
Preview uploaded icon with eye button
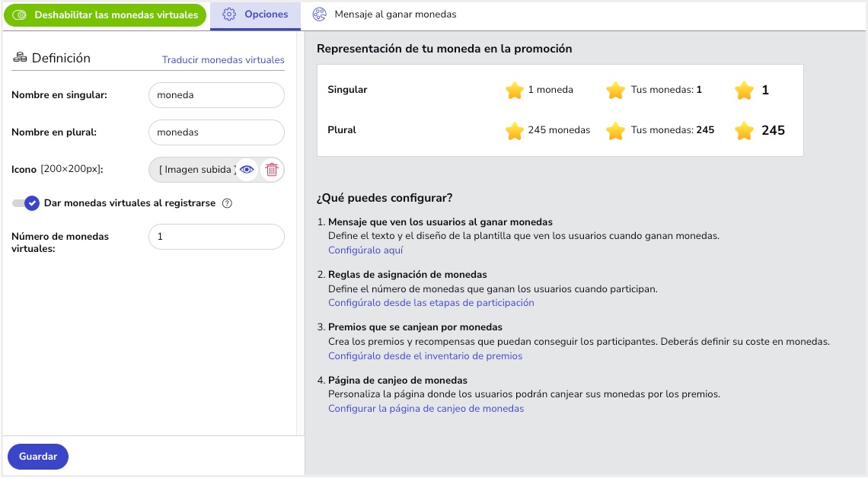[247, 170]
